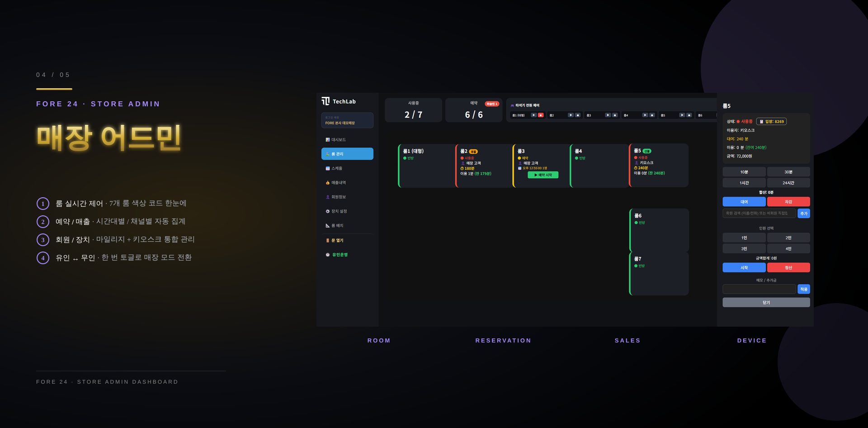Close the 룸5 panel with 닫기
This screenshot has height=428, width=868.
(x=766, y=302)
